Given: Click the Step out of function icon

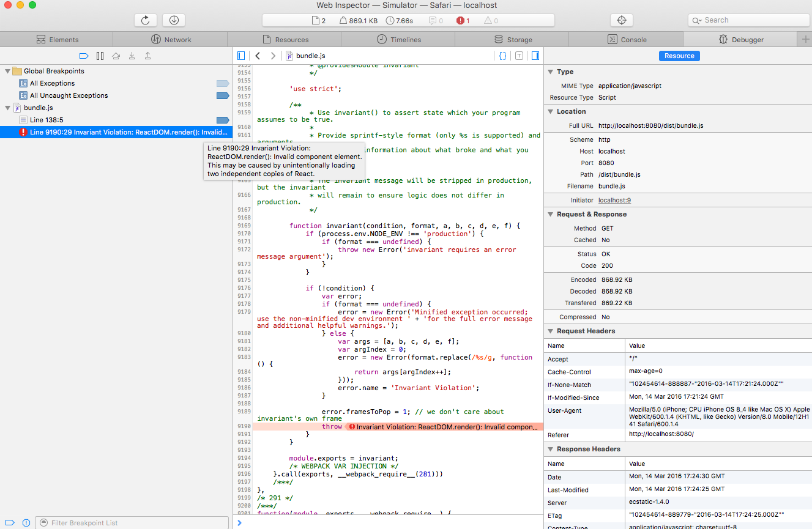Looking at the screenshot, I should coord(147,56).
